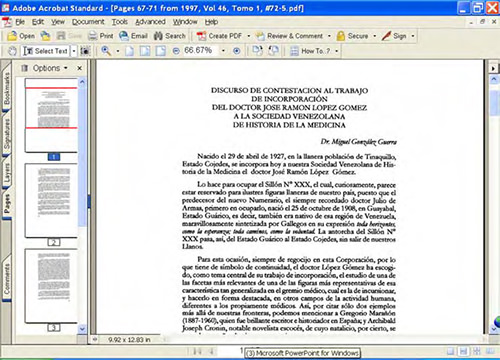This screenshot has height=360, width=500.
Task: Click the Search binoculars button
Action: (x=170, y=36)
